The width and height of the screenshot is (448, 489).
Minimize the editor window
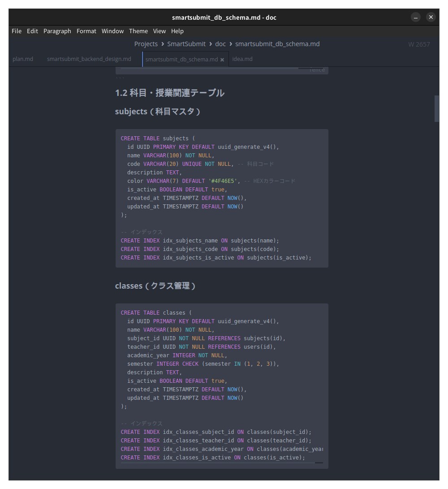tap(415, 17)
